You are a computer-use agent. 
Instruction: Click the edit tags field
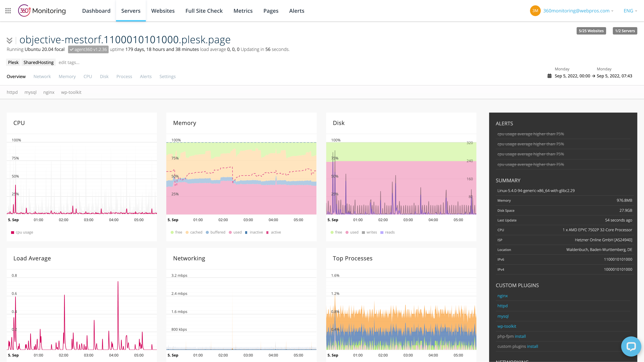(69, 62)
